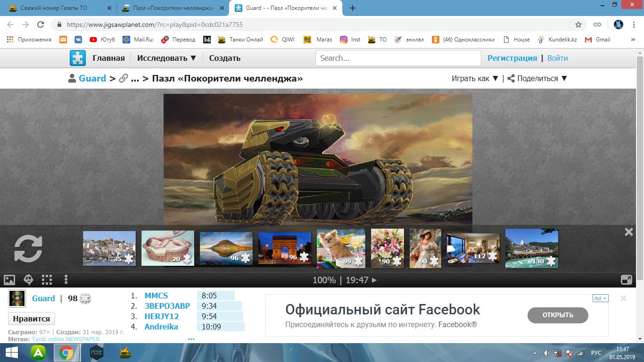This screenshot has width=644, height=362.
Task: Open the 35-piece coastal town puzzle thumbnail
Action: (109, 248)
